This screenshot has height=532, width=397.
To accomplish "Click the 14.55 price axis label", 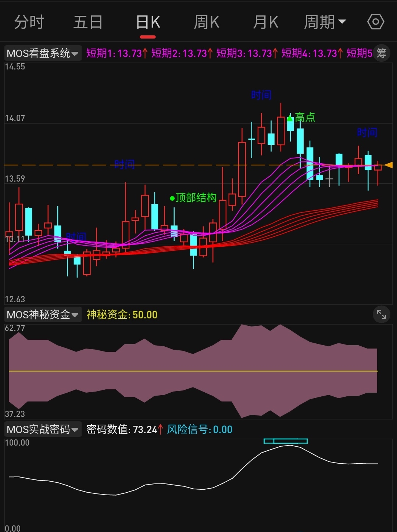I will tap(15, 67).
